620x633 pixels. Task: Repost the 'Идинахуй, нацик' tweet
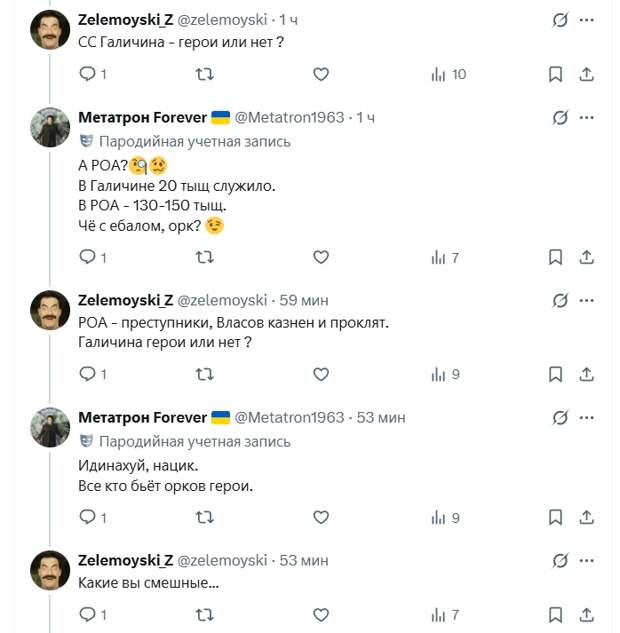[x=204, y=517]
